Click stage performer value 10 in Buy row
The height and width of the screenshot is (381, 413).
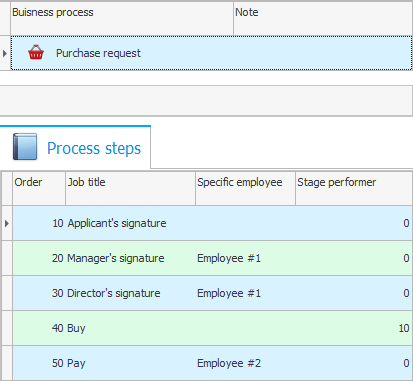point(404,328)
